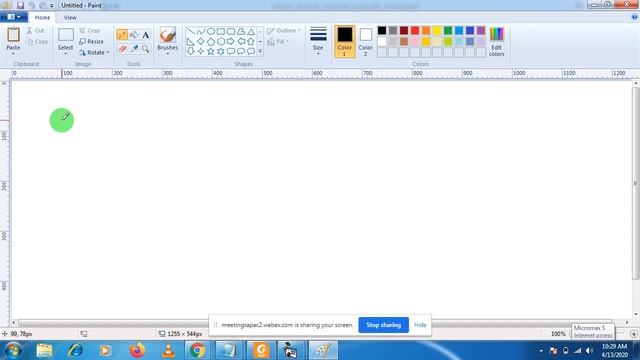Click the Save icon in title bar

click(x=20, y=5)
